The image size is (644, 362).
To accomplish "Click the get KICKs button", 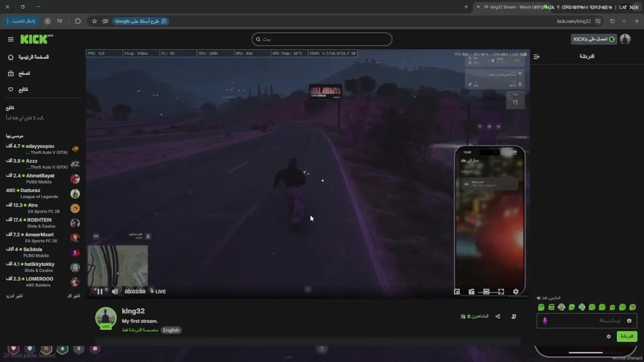I will coord(594,39).
